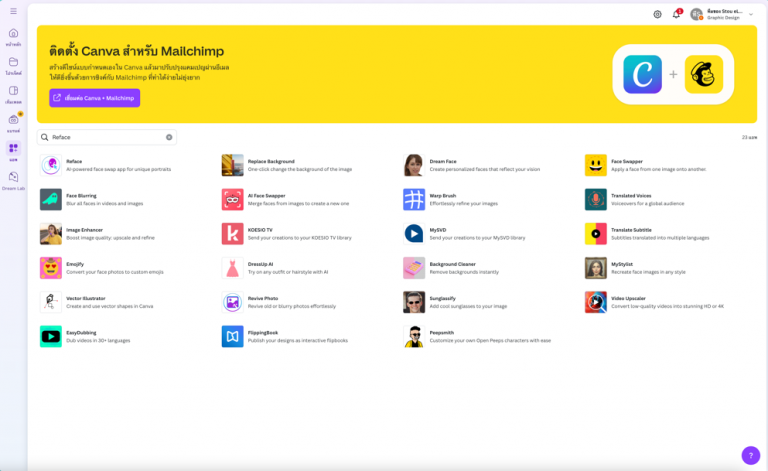768x471 pixels.
Task: Click the 'Replace Background' app title
Action: pos(271,162)
